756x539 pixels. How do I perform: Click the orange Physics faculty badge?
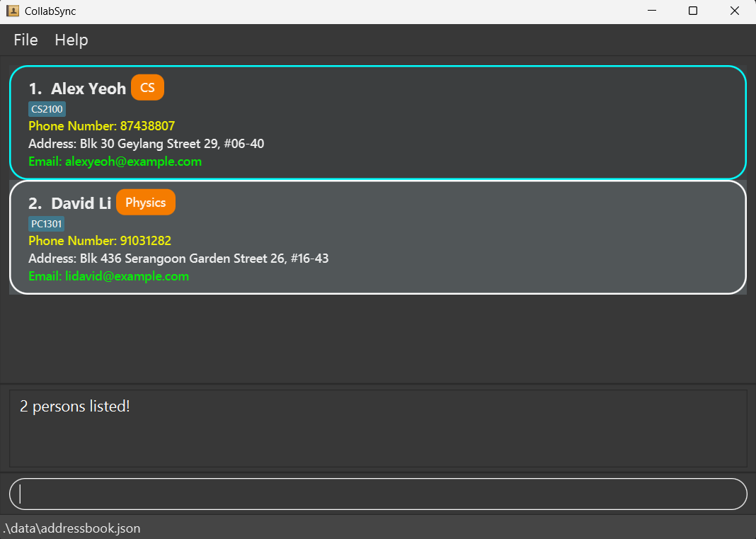click(x=145, y=202)
